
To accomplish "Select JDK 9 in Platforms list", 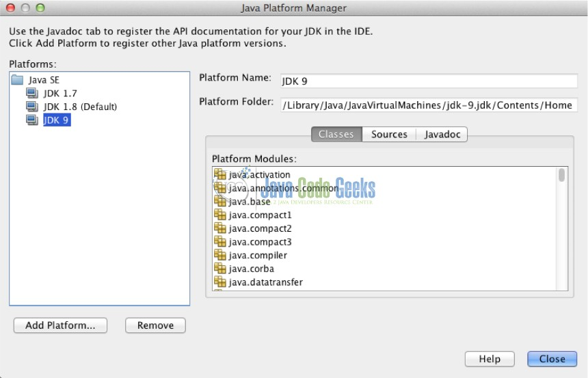I will point(57,120).
